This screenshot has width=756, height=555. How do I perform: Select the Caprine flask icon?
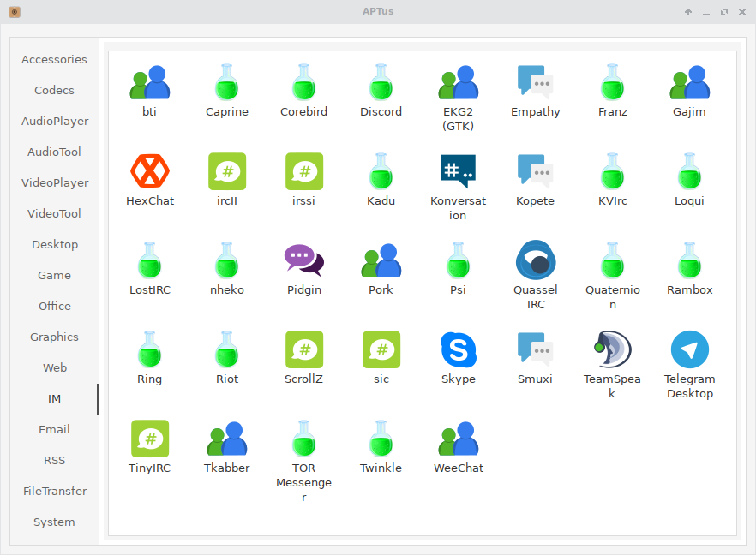coord(226,82)
